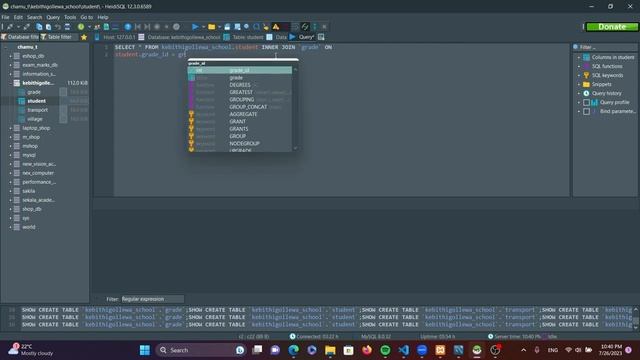Select the student table in tree
The height and width of the screenshot is (360, 640).
36,101
